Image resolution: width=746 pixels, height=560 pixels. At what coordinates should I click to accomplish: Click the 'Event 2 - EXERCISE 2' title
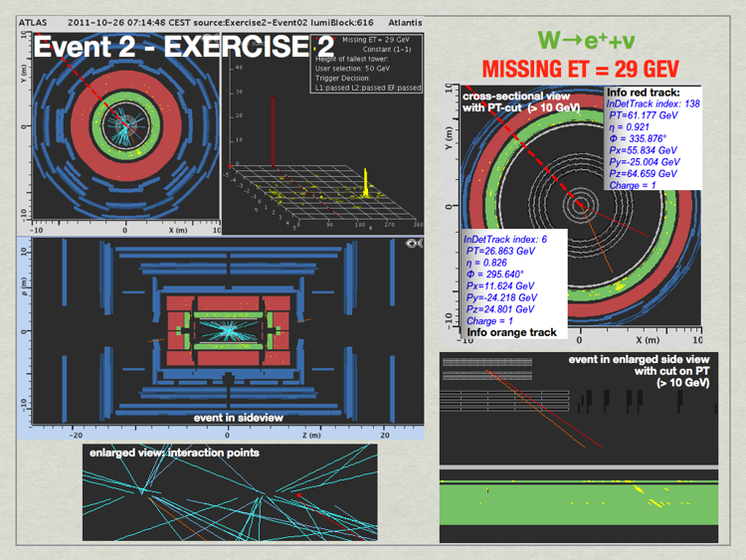click(184, 47)
